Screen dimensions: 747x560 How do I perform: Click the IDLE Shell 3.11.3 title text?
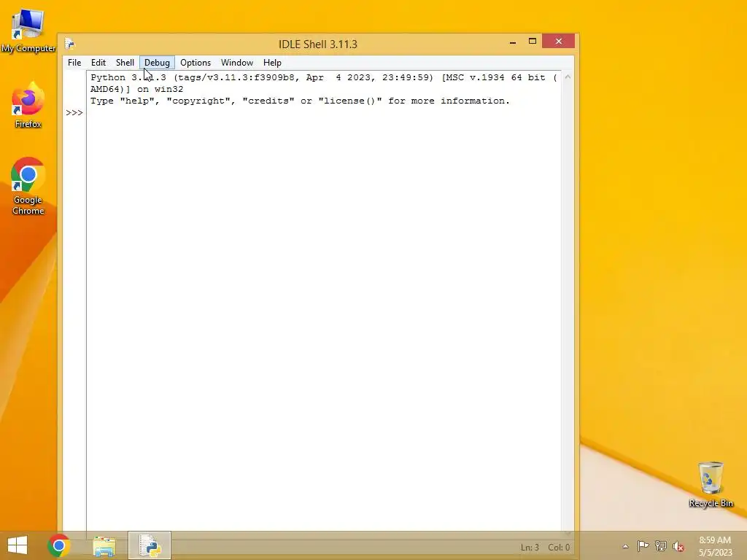coord(318,44)
